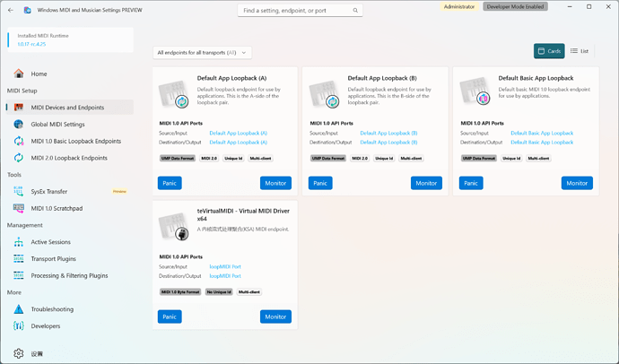Open MIDI 1.0 Basic Loopback Endpoints icon
619x364 pixels.
click(19, 141)
